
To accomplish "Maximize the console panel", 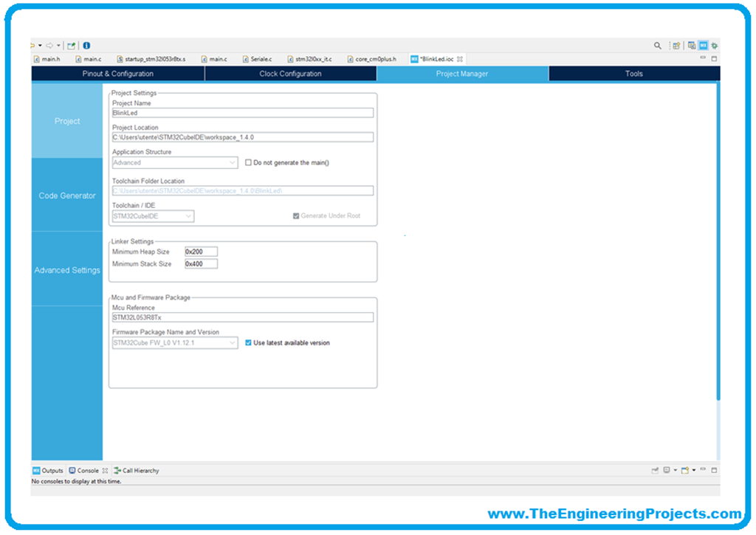I will pyautogui.click(x=714, y=470).
